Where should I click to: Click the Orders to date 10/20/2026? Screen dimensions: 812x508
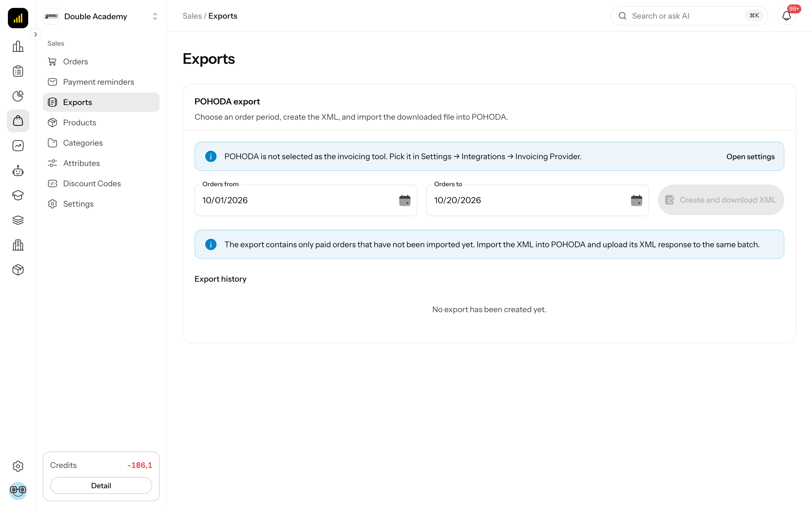click(x=457, y=200)
